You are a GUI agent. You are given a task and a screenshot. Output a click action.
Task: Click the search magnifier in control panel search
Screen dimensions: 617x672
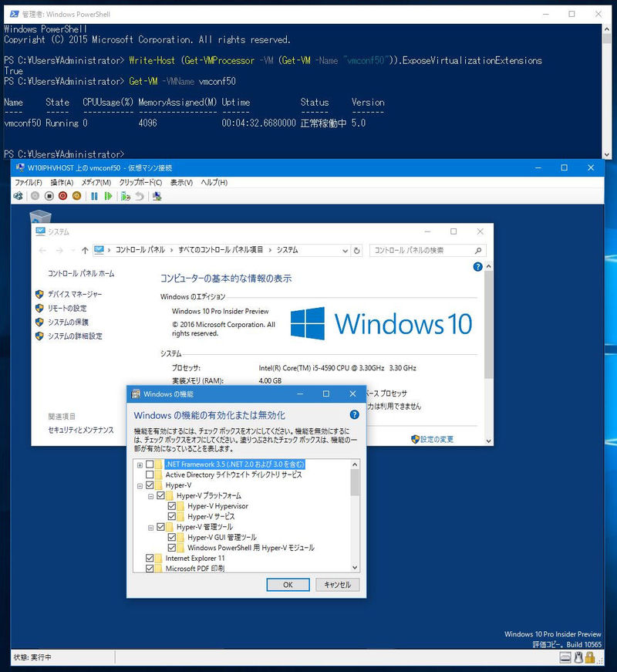[477, 250]
